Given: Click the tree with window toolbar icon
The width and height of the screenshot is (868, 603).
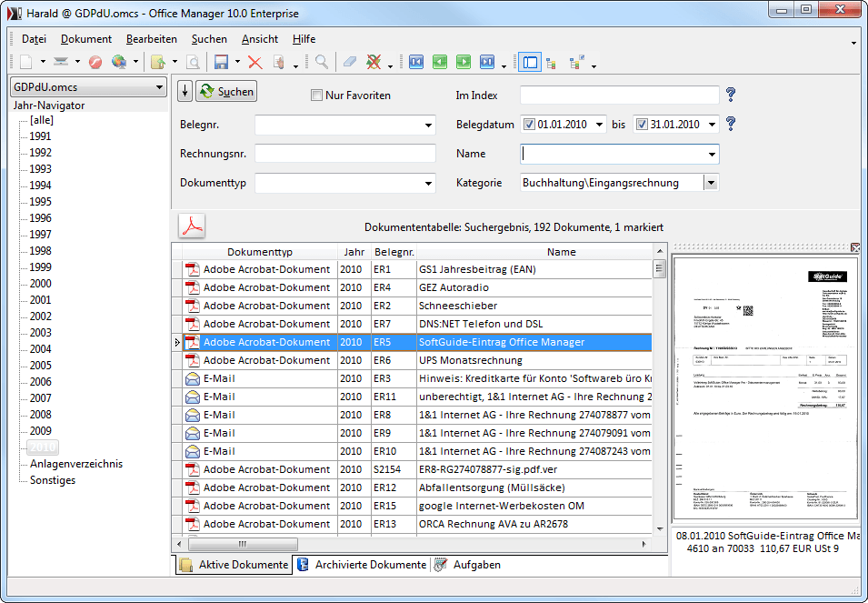Looking at the screenshot, I should click(577, 62).
